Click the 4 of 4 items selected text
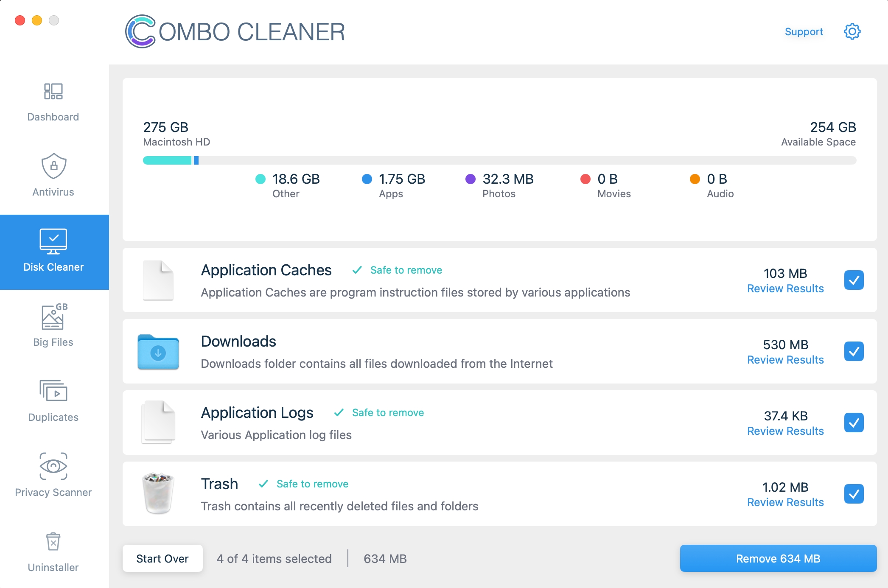 274,559
